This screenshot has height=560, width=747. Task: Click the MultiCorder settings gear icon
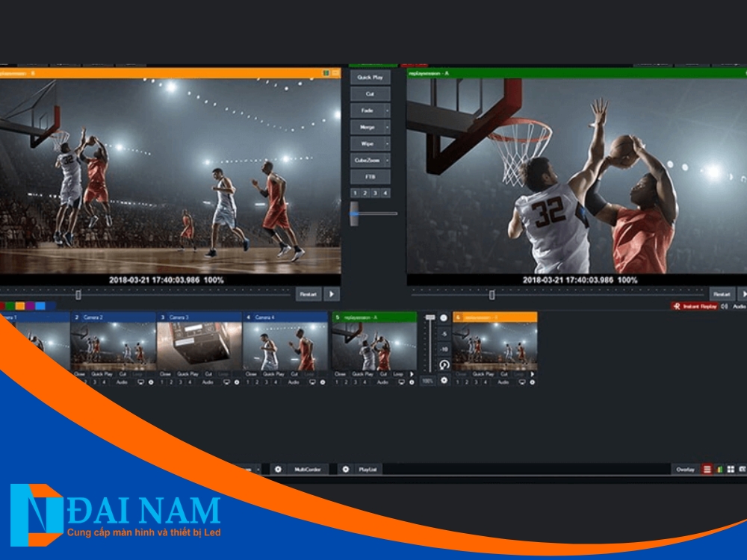point(278,469)
